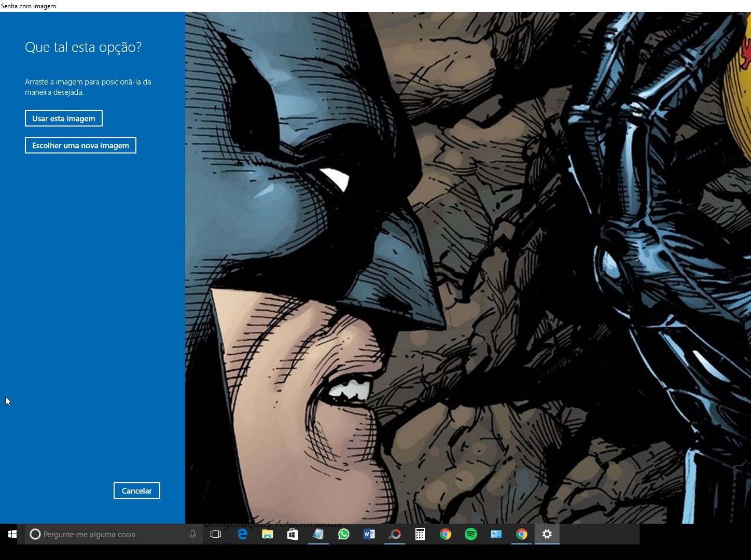Open Spotify from the taskbar
The width and height of the screenshot is (751, 560).
(x=471, y=534)
